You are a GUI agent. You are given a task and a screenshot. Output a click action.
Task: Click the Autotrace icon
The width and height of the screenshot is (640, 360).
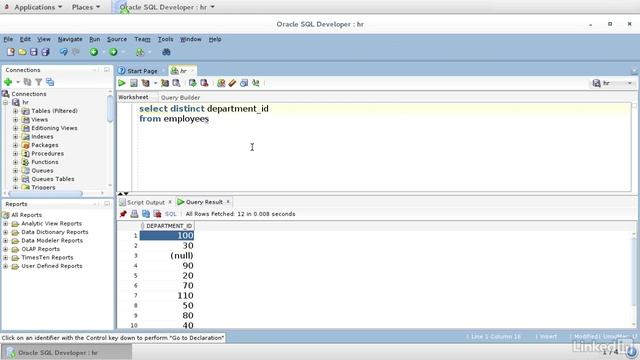[165, 83]
